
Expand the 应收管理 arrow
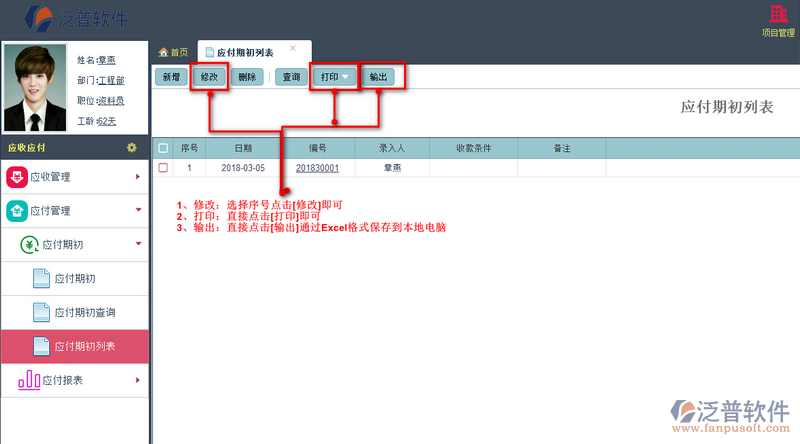[x=137, y=177]
